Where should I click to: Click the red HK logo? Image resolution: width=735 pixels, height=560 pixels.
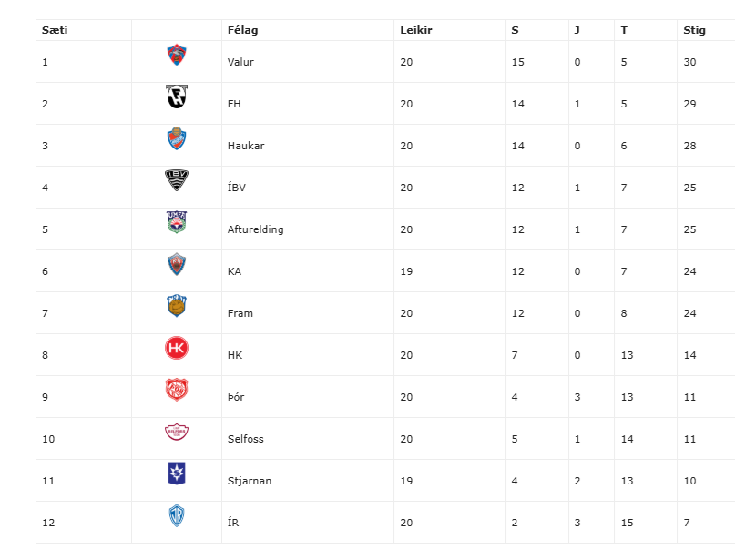pos(176,349)
